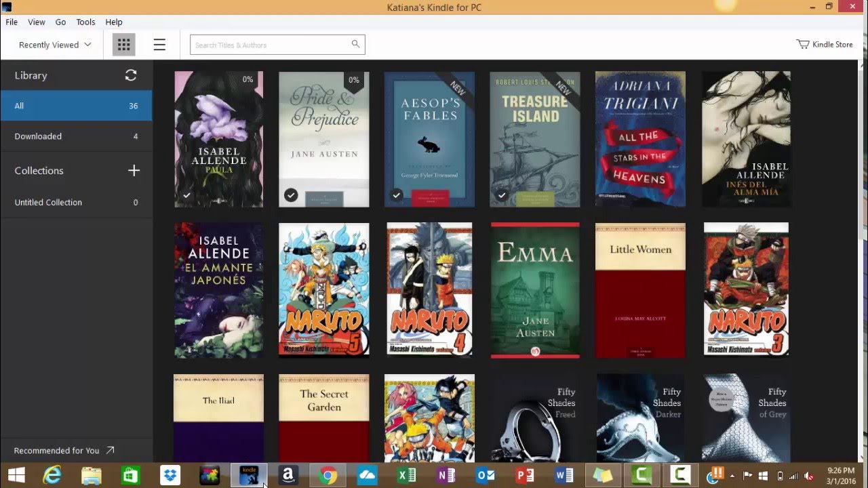The image size is (868, 488).
Task: Open Emma by Jane Austen
Action: tap(535, 290)
